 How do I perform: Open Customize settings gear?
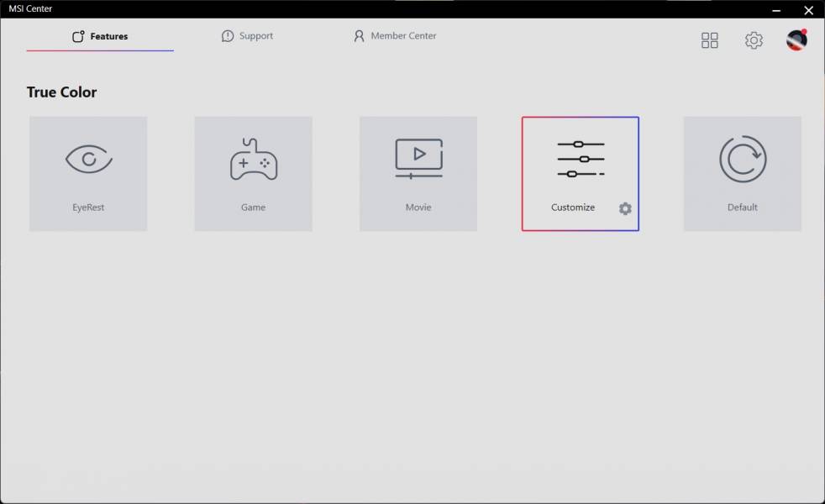[x=625, y=208]
